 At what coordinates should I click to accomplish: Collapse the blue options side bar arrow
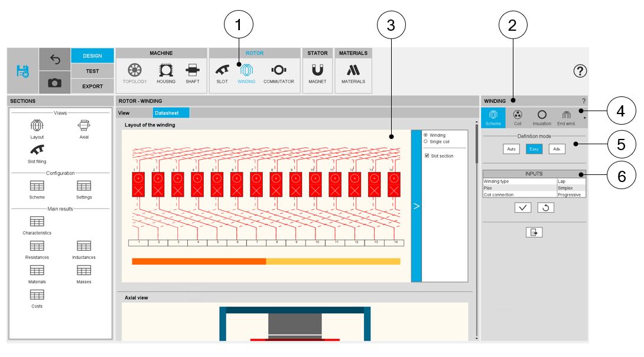(x=416, y=206)
